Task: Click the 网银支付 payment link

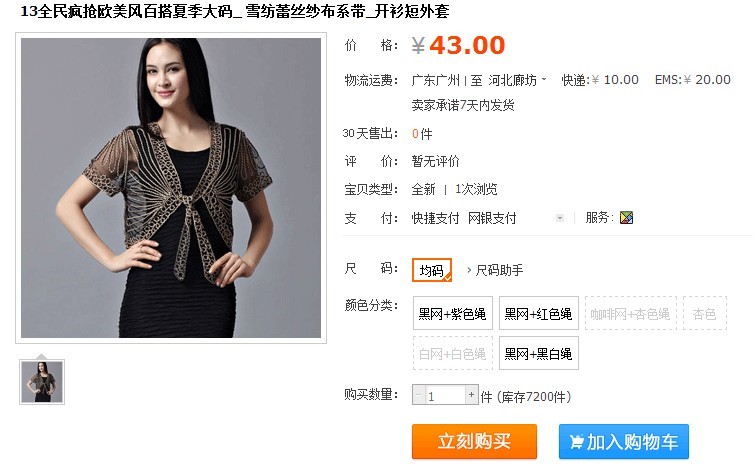Action: pyautogui.click(x=492, y=218)
